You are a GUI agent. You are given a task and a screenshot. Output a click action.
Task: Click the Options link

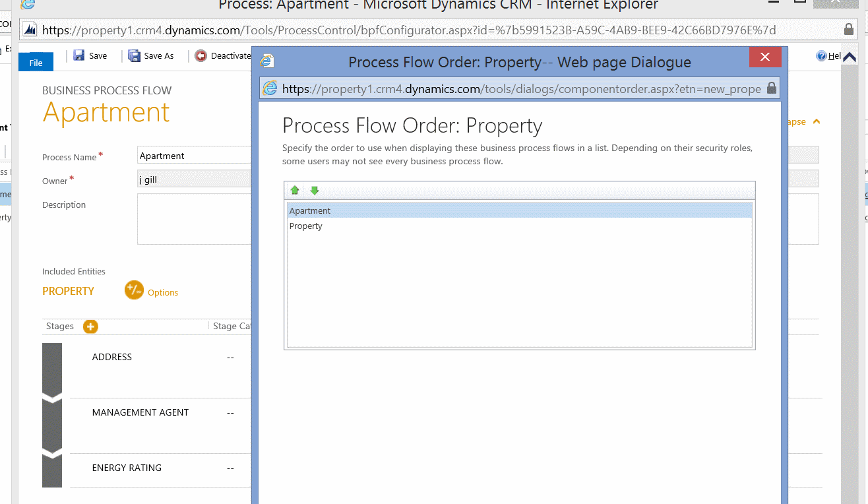tap(163, 292)
